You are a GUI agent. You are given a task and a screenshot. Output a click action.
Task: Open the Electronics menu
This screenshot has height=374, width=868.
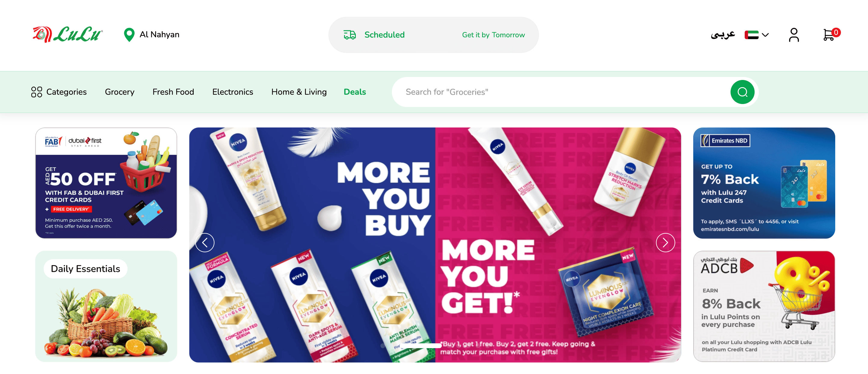[232, 92]
